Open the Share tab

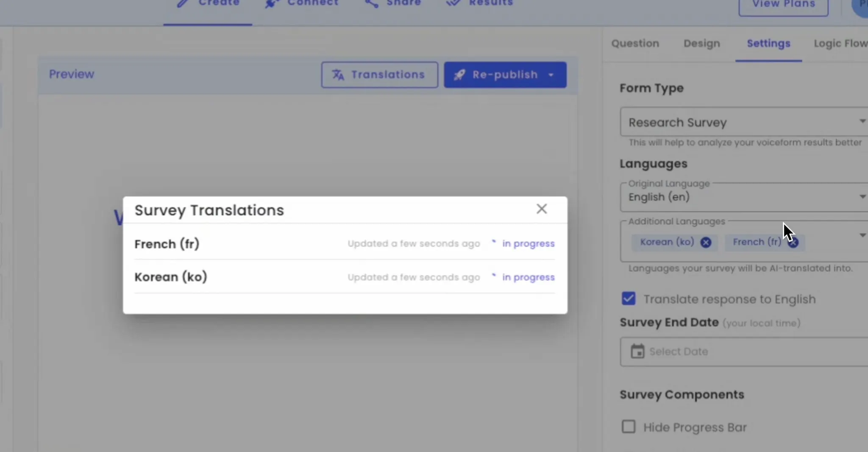[x=392, y=4]
